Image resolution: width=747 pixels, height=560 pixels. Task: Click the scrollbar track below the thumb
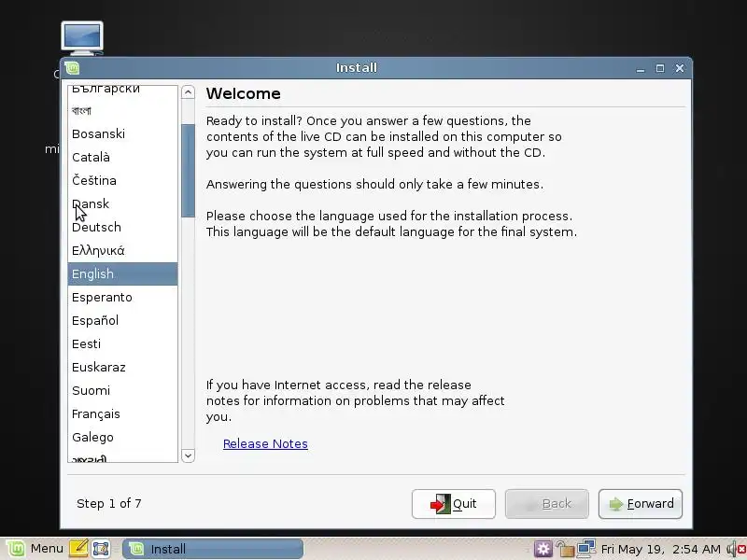(x=189, y=333)
